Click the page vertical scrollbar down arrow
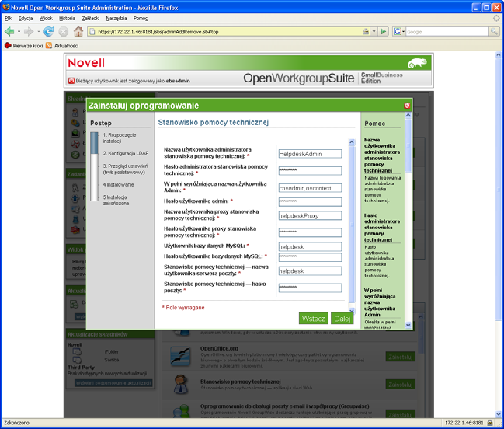This screenshot has width=504, height=429. tap(499, 414)
